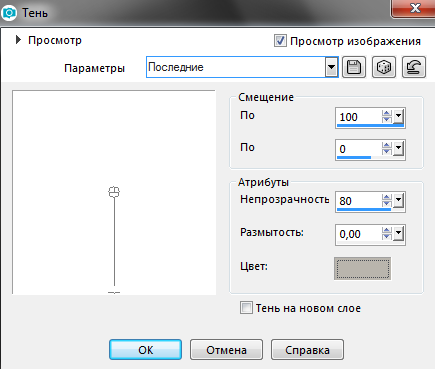Click the offset field showing 0
Image resolution: width=435 pixels, height=369 pixels.
(x=359, y=149)
